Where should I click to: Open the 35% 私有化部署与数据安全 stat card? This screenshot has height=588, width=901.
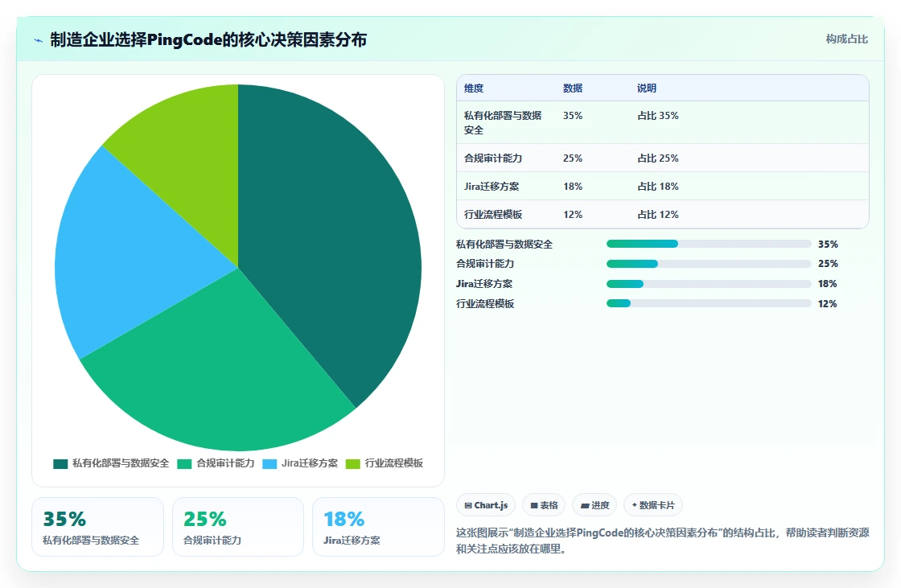[x=97, y=527]
